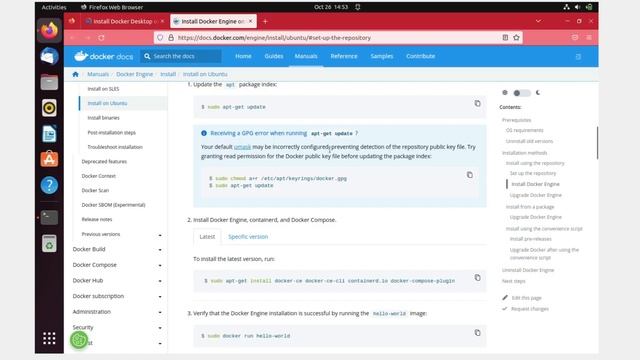Show applications grid
Image resolution: width=640 pixels, height=360 pixels.
coord(49,338)
